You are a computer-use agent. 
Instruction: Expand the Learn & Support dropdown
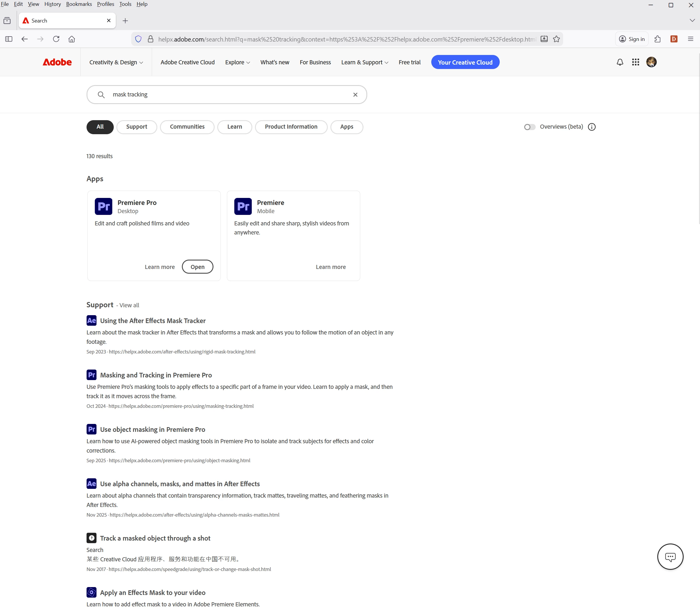365,63
